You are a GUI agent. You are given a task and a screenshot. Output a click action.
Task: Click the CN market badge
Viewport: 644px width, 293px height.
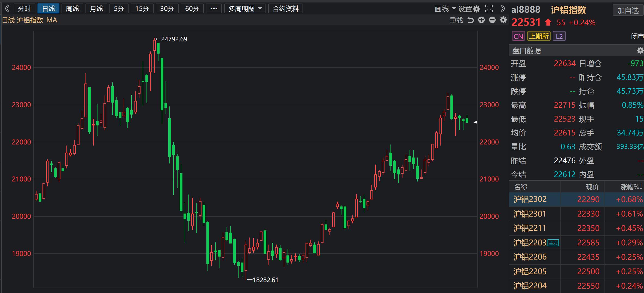[518, 36]
